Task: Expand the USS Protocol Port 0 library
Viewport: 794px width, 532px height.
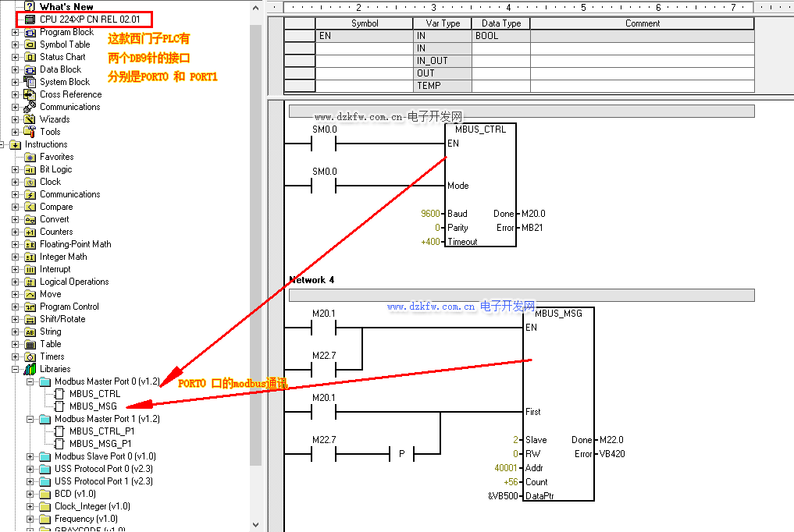Action: pos(30,469)
